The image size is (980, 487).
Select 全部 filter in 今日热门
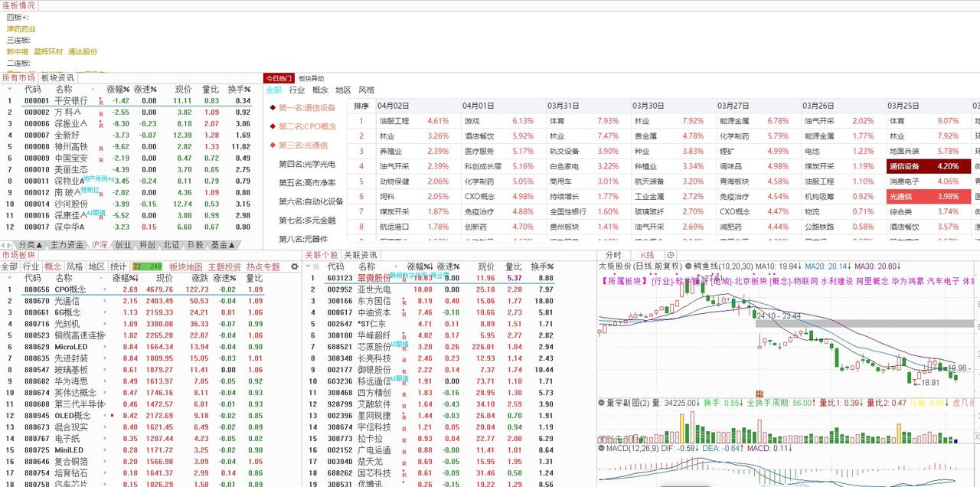click(x=273, y=90)
